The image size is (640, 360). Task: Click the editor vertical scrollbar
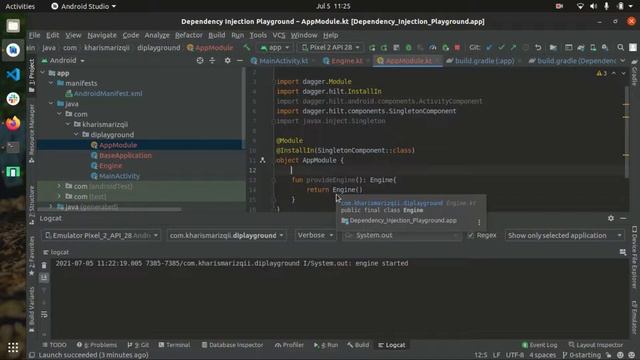tap(626, 132)
